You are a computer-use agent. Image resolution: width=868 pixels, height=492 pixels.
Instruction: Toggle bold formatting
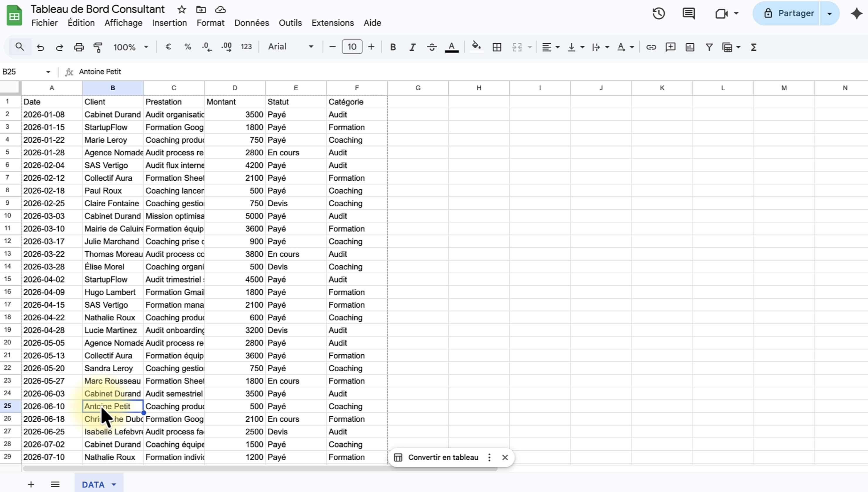[393, 47]
